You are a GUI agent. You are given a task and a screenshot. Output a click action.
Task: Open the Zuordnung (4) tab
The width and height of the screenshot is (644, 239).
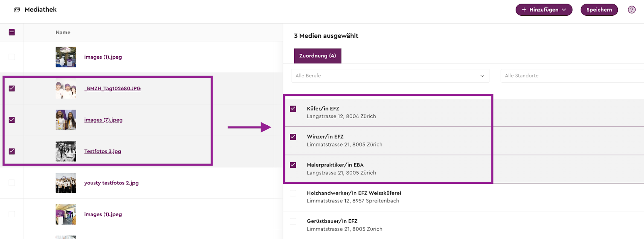coord(318,56)
